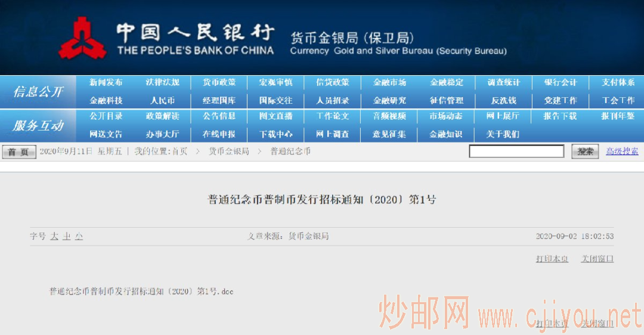Viewport: 644px width, 335px height.
Task: Open the 信贷政策 section
Action: (x=332, y=82)
